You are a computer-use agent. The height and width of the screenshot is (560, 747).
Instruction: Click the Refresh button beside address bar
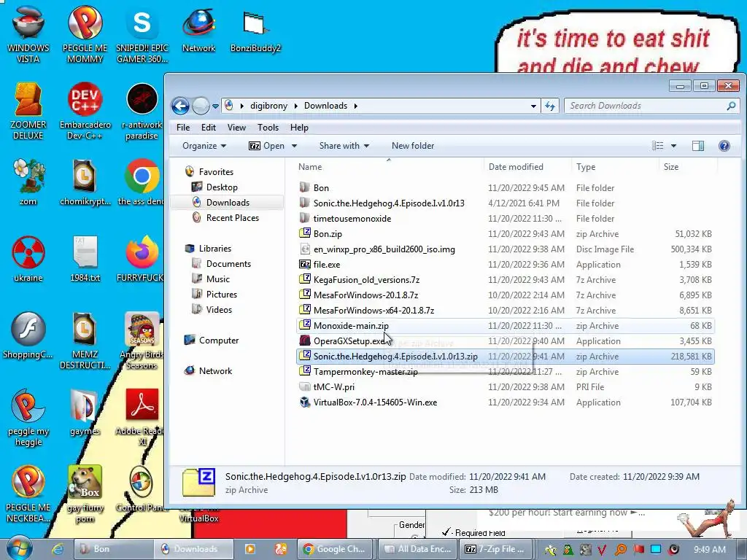pyautogui.click(x=550, y=106)
